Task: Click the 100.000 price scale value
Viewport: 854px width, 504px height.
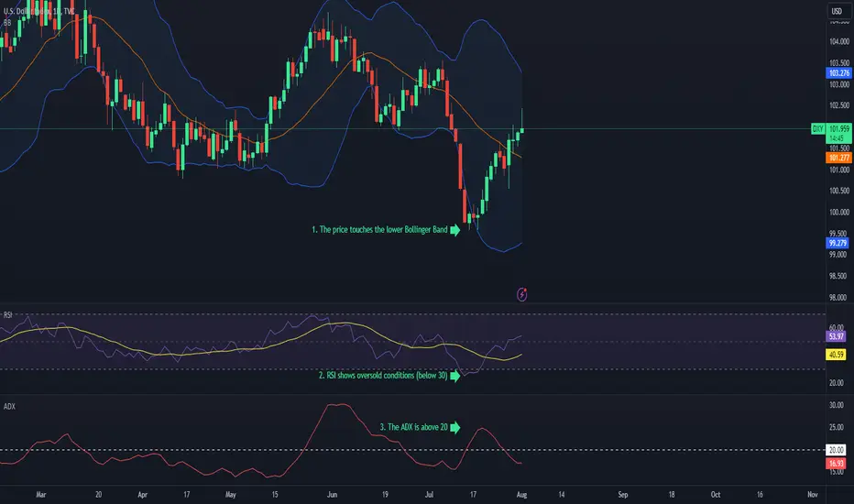Action: pyautogui.click(x=839, y=213)
